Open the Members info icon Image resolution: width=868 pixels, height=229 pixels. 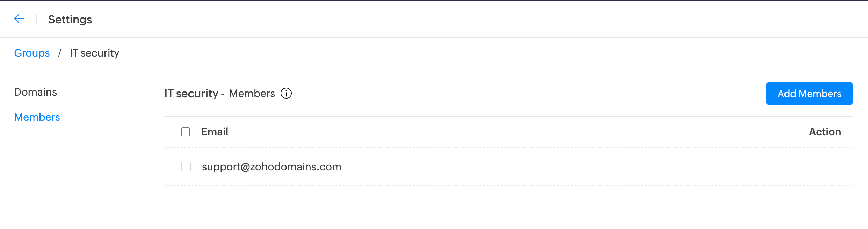(286, 94)
